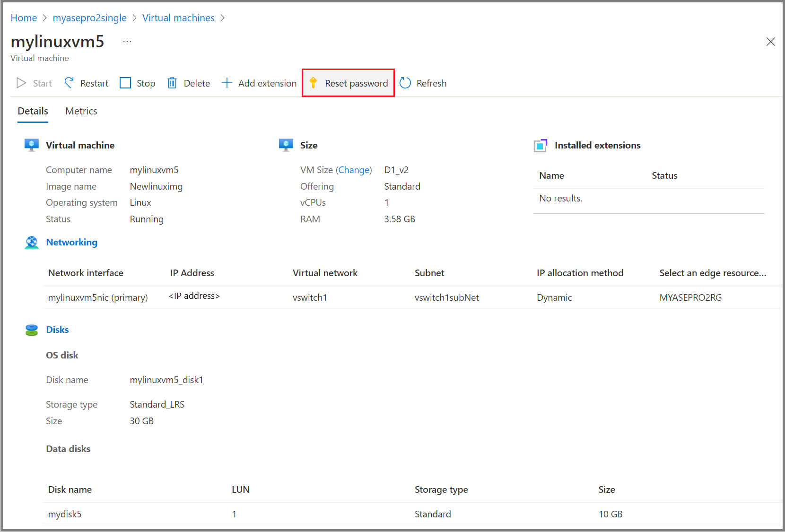785x532 pixels.
Task: Click the Installed extensions icon
Action: (541, 145)
